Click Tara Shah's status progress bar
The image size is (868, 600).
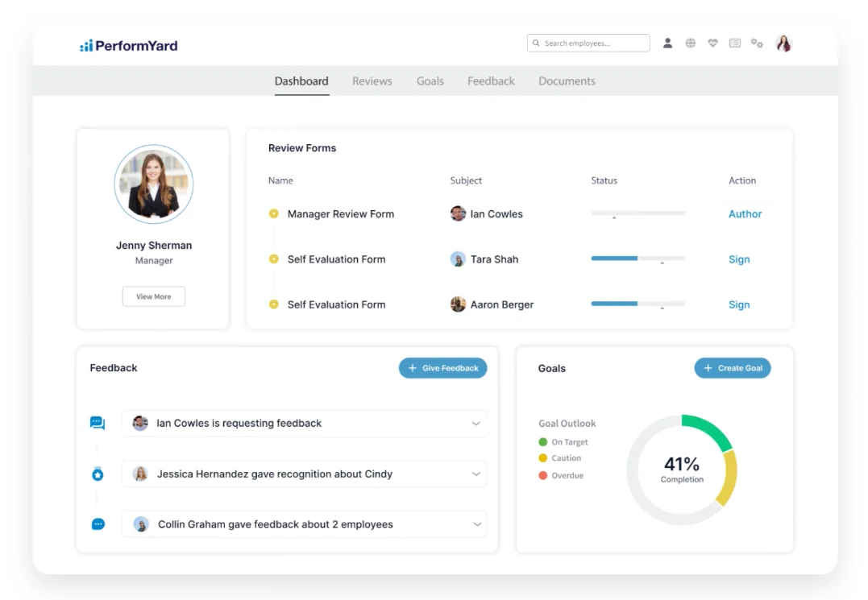click(x=638, y=259)
